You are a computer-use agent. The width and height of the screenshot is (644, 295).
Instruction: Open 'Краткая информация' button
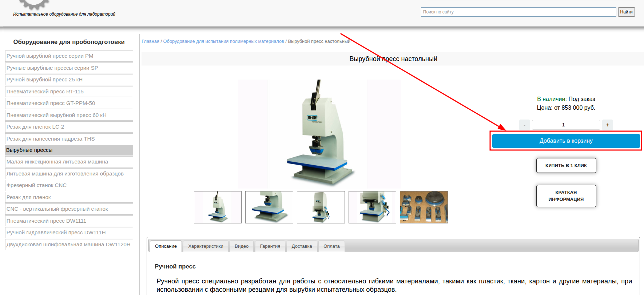566,196
